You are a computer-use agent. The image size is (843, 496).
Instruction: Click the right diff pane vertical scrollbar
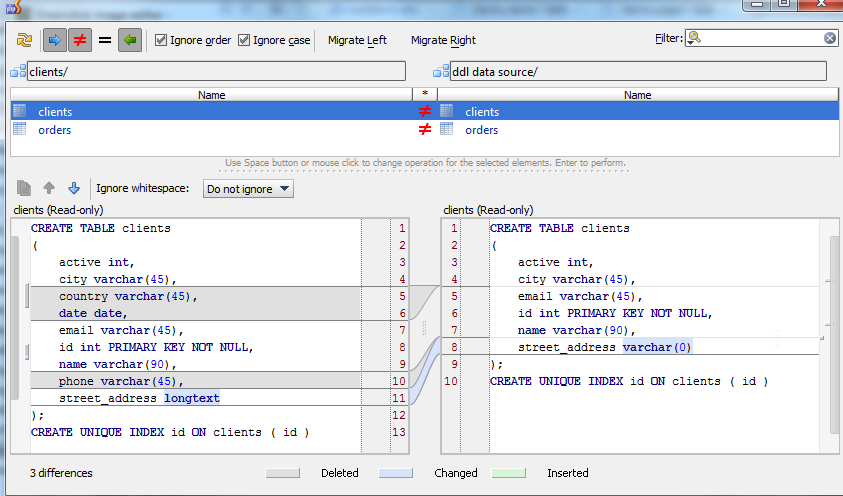(834, 335)
